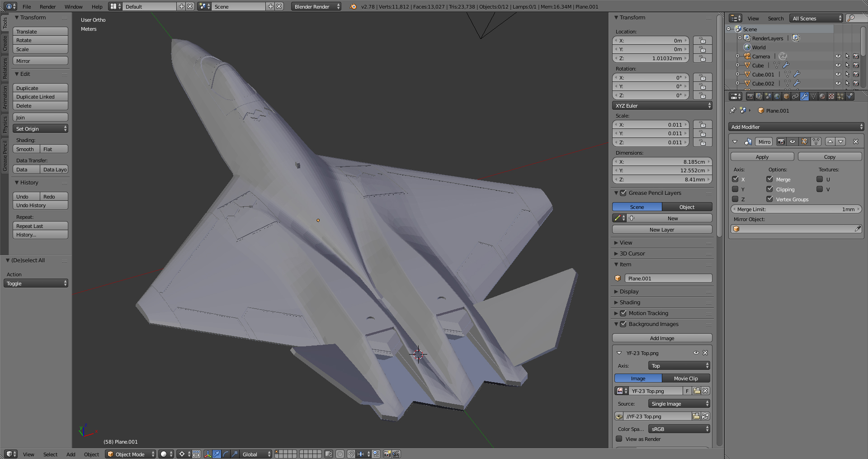Open the Render menu
The width and height of the screenshot is (868, 459).
[47, 6]
